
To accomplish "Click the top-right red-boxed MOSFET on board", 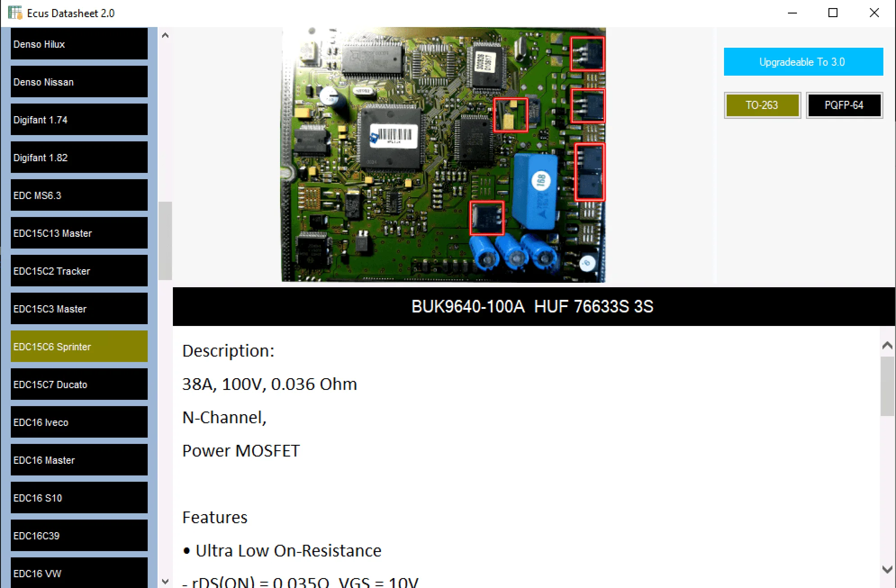I will tap(588, 54).
